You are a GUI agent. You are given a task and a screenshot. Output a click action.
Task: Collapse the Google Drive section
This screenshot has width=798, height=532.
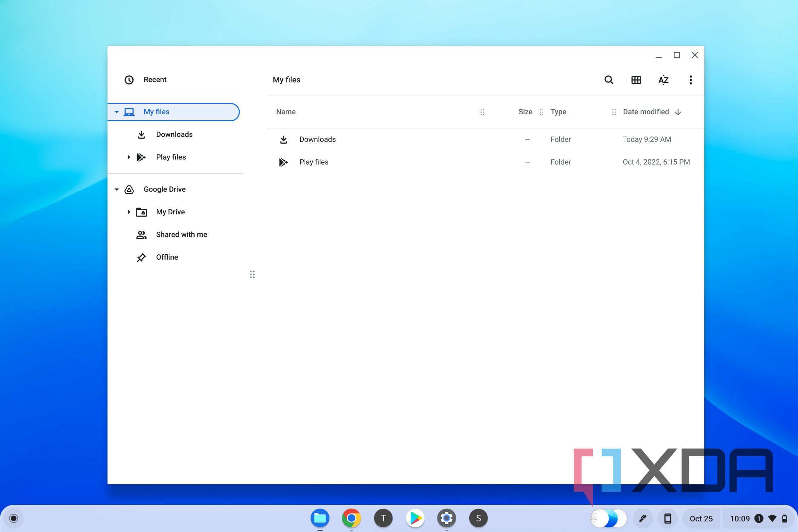(116, 190)
